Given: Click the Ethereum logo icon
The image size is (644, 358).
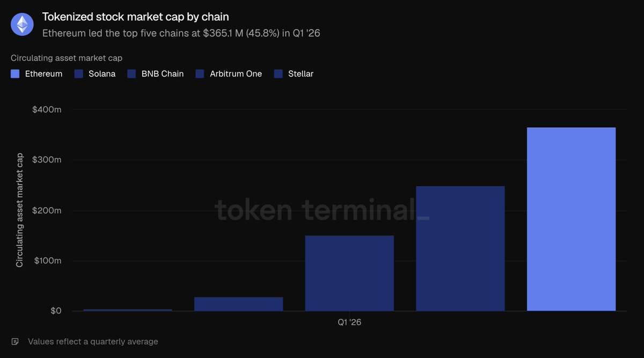Looking at the screenshot, I should tap(23, 25).
